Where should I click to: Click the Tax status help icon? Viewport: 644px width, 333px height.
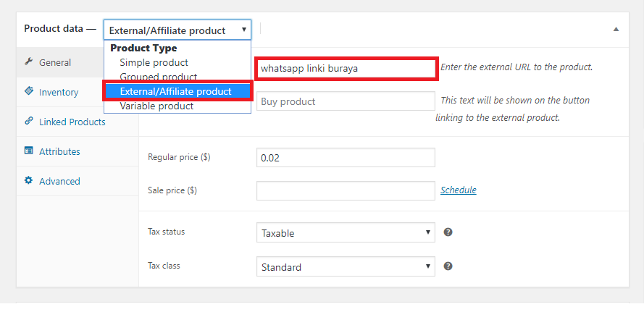(x=448, y=232)
